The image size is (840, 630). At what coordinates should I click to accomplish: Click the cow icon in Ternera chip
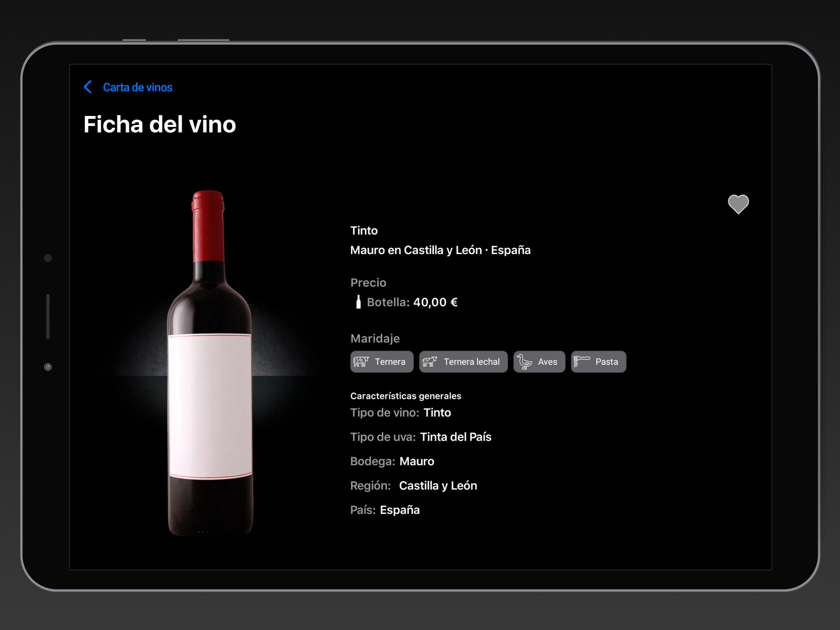pyautogui.click(x=361, y=362)
